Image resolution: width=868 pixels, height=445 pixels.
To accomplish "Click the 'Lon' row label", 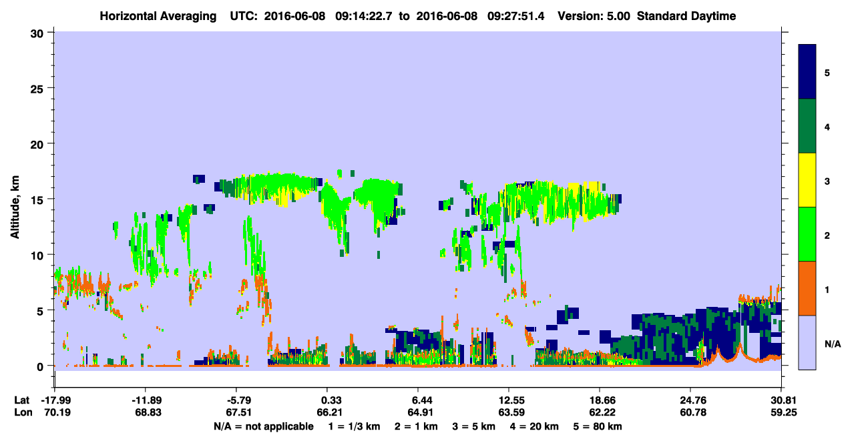I will [x=22, y=412].
